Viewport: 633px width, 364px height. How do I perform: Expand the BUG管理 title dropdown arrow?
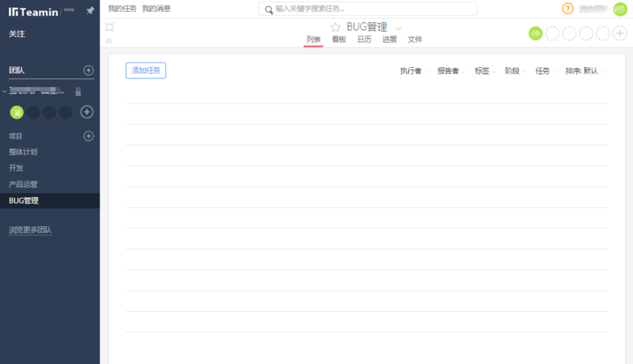click(399, 28)
